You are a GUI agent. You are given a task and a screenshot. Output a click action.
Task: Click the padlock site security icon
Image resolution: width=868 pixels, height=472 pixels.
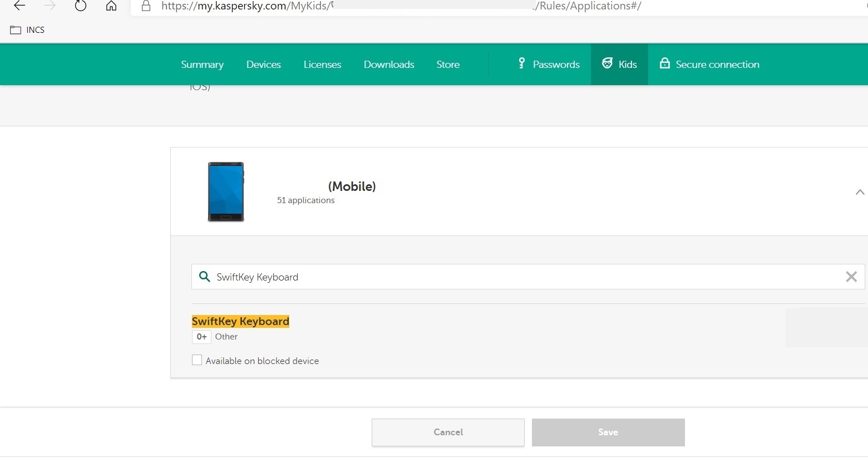[x=146, y=6]
